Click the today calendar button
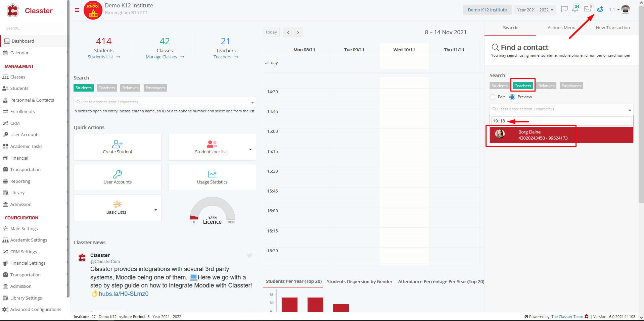This screenshot has height=321, width=644. (271, 32)
